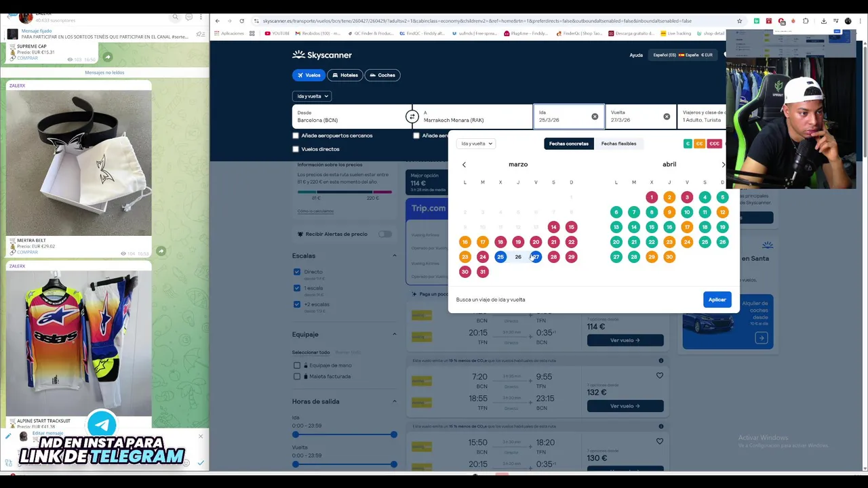The image size is (868, 488).
Task: Forward the MERTRA BELT message
Action: click(161, 251)
